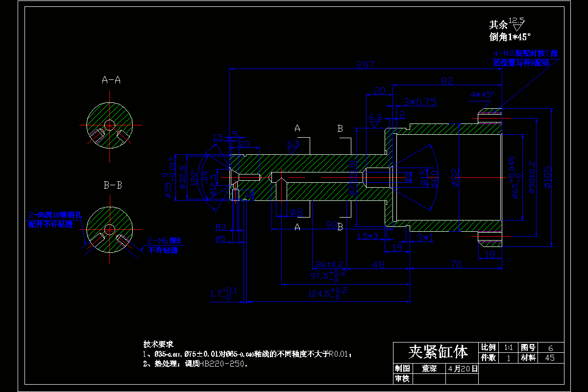
Task: Click the material value '45'
Action: point(550,358)
